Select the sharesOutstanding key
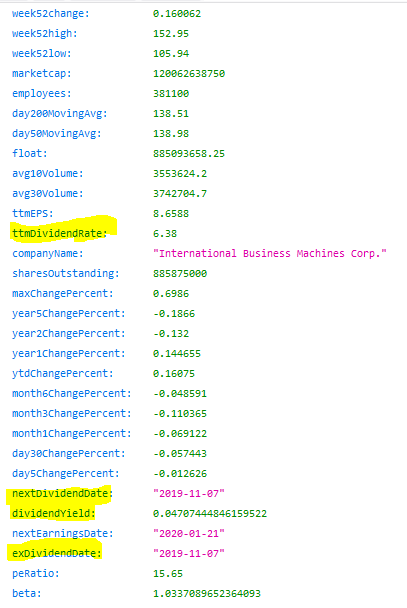 click(66, 273)
